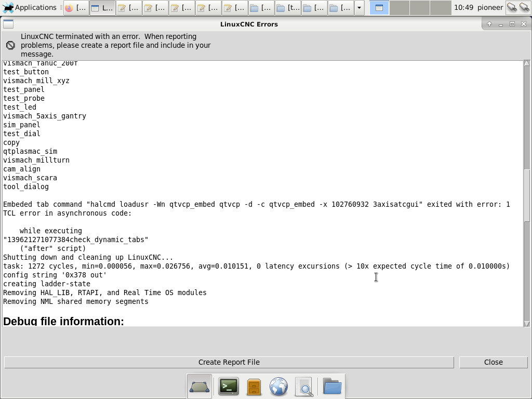Switch to the second workspace in pager
This screenshot has height=399, width=532.
400,8
